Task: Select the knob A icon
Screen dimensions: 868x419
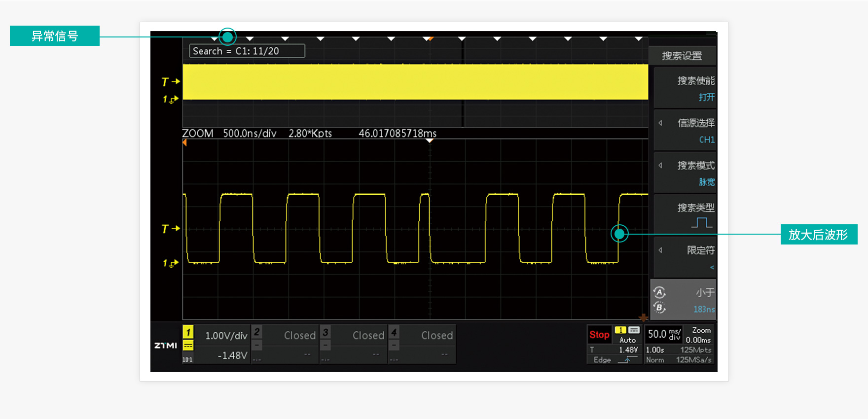Action: 659,292
